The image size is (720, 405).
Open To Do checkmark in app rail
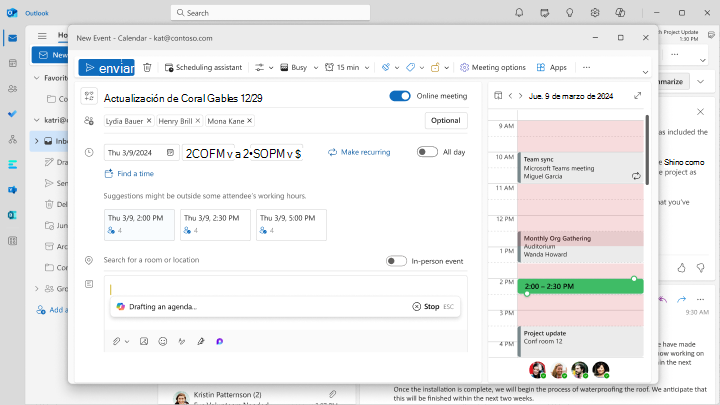[12, 114]
